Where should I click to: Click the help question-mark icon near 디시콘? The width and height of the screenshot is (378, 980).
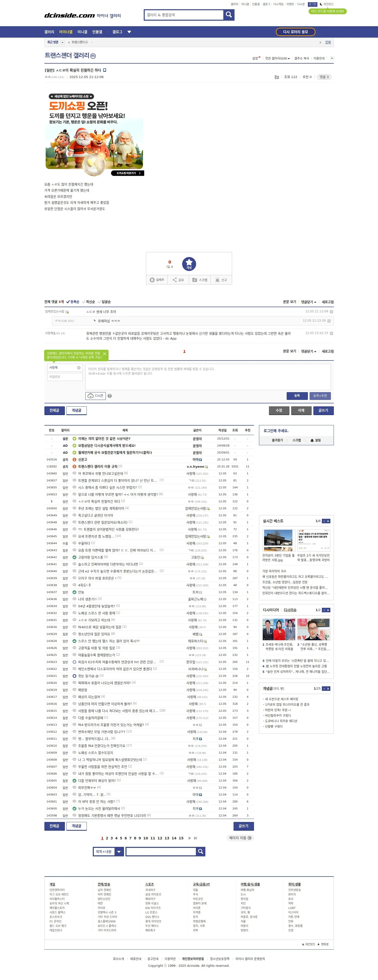tap(110, 396)
